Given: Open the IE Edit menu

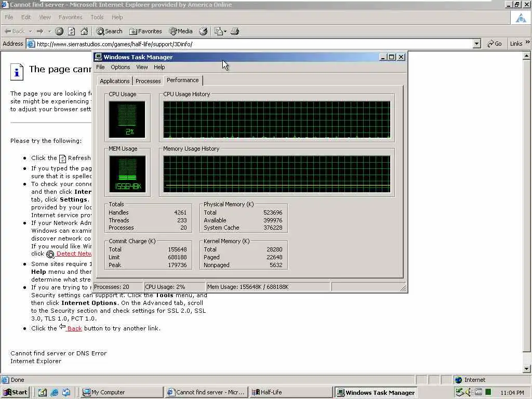Looking at the screenshot, I should (x=26, y=17).
